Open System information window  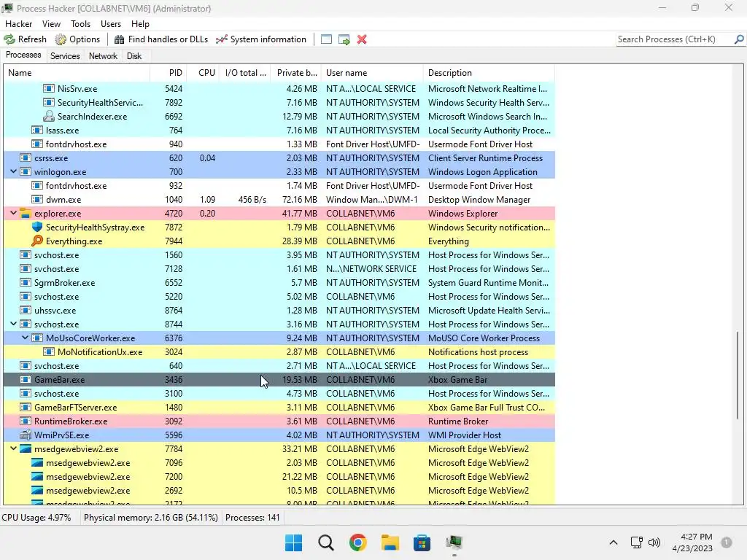coord(261,39)
